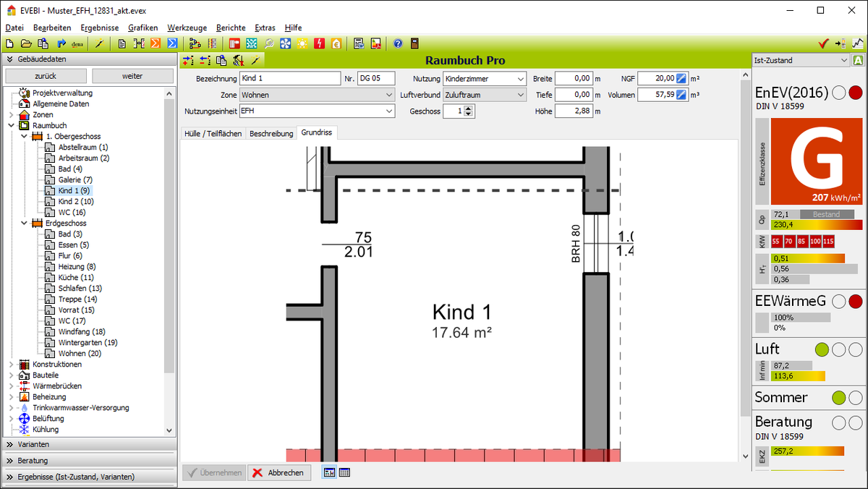Expand the Konstruktionen tree node
The width and height of the screenshot is (868, 489).
(11, 364)
